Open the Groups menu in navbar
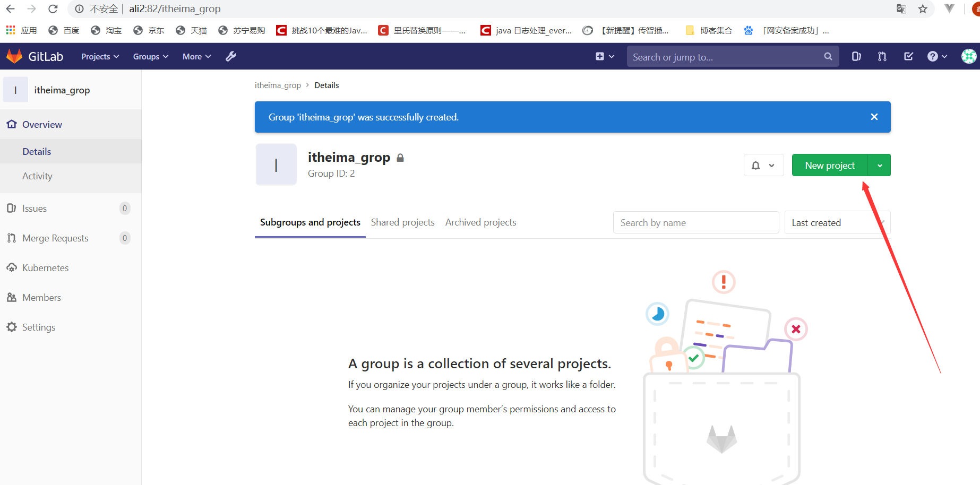The width and height of the screenshot is (980, 485). point(150,57)
